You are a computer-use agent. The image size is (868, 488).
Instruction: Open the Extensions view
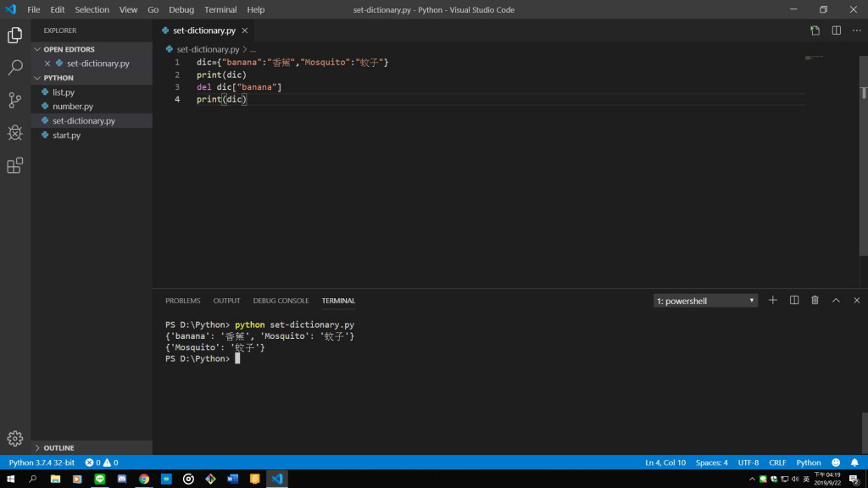(15, 165)
